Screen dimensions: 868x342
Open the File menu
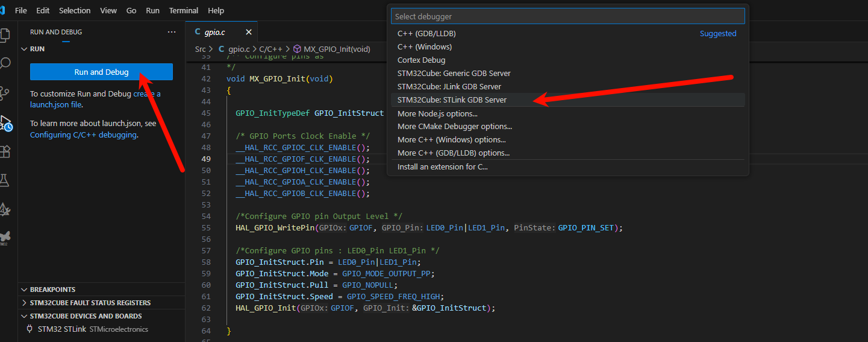point(20,10)
